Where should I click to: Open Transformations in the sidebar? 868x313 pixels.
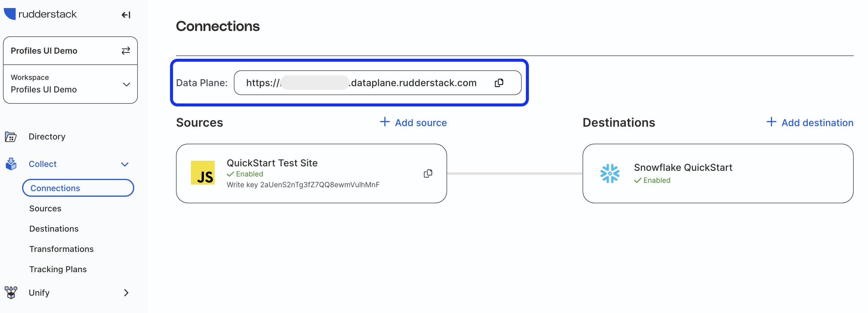point(61,249)
